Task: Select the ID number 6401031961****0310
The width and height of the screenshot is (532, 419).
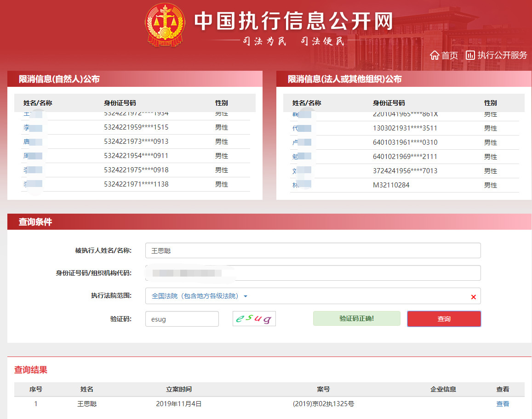Action: [405, 143]
